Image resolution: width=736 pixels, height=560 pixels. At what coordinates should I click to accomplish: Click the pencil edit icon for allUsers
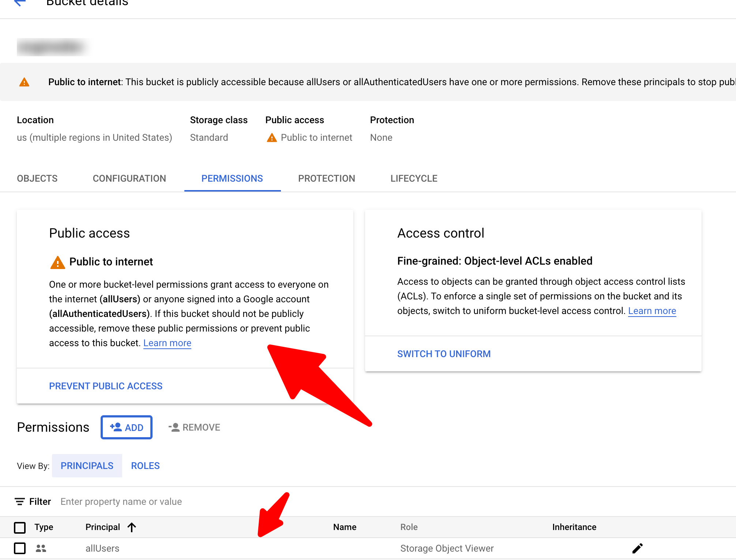[637, 548]
